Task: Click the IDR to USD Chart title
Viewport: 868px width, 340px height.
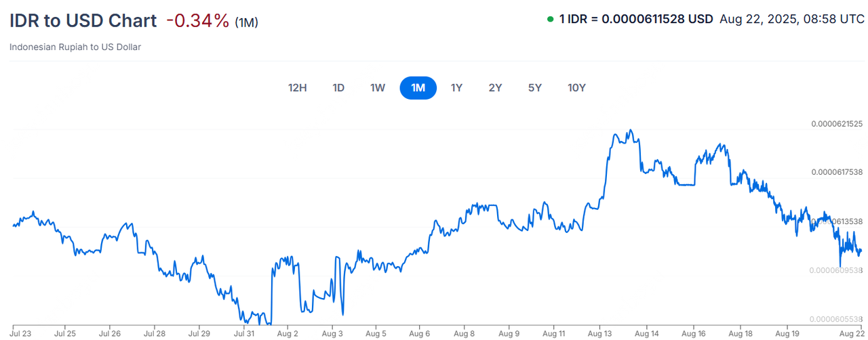Action: point(83,20)
